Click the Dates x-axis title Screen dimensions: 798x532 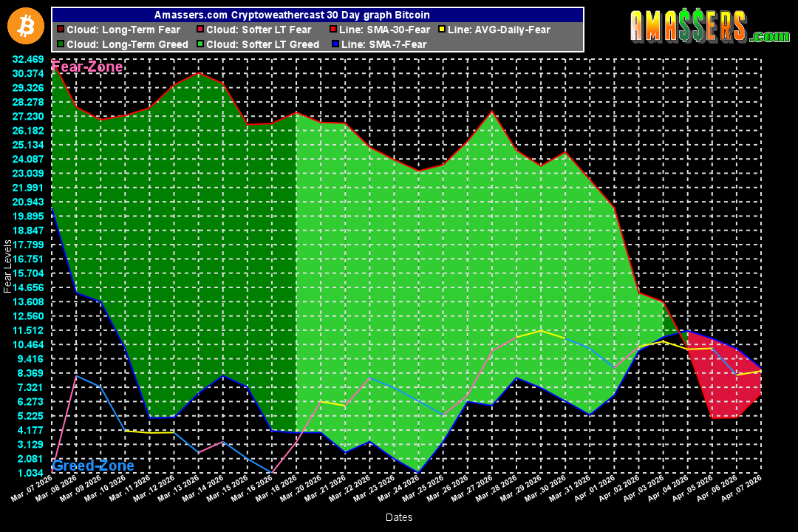(399, 517)
